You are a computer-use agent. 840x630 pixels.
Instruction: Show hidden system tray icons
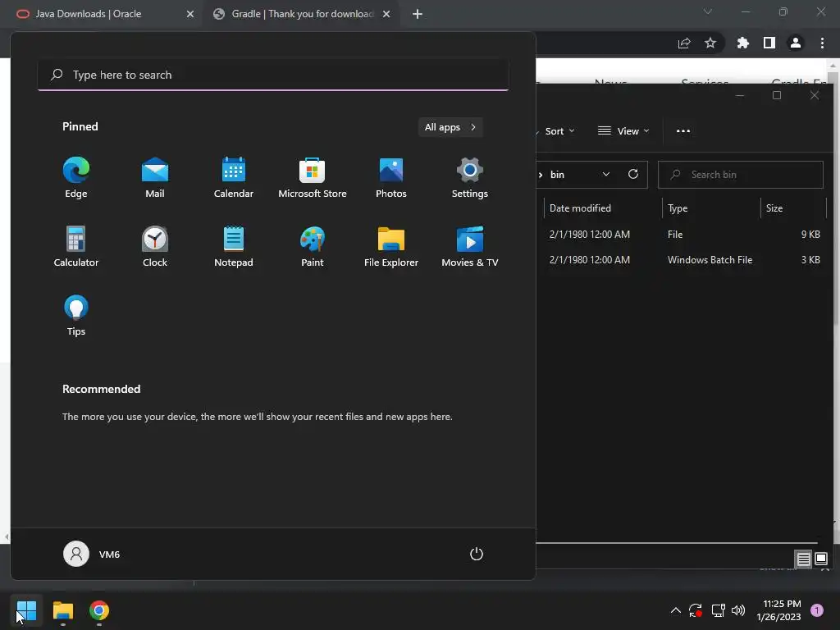[x=676, y=610]
